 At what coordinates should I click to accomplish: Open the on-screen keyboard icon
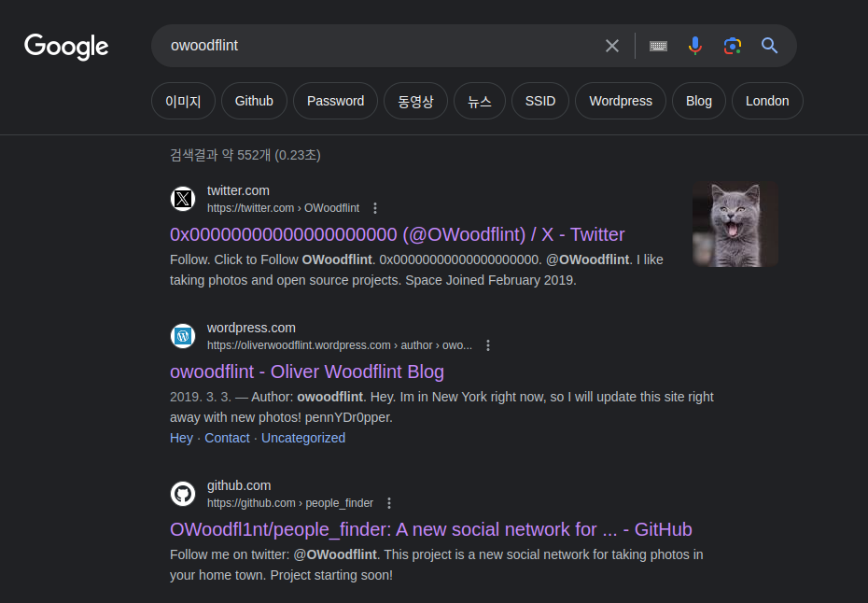(658, 46)
